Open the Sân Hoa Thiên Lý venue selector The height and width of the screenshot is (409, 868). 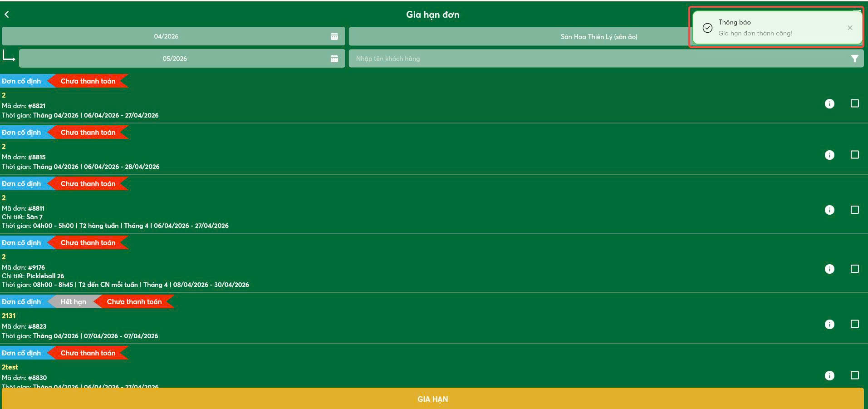(x=599, y=37)
